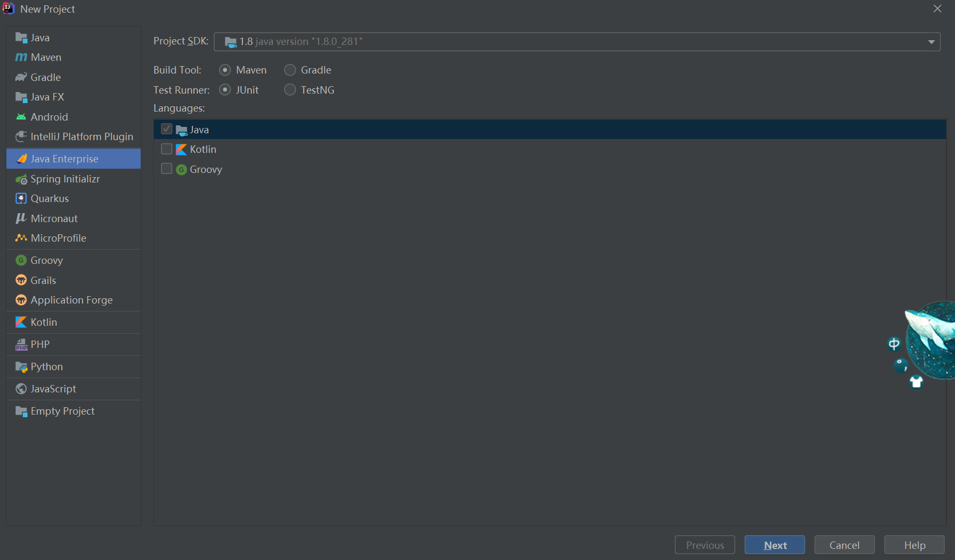Image resolution: width=955 pixels, height=560 pixels.
Task: Click the PHP icon
Action: pyautogui.click(x=21, y=345)
